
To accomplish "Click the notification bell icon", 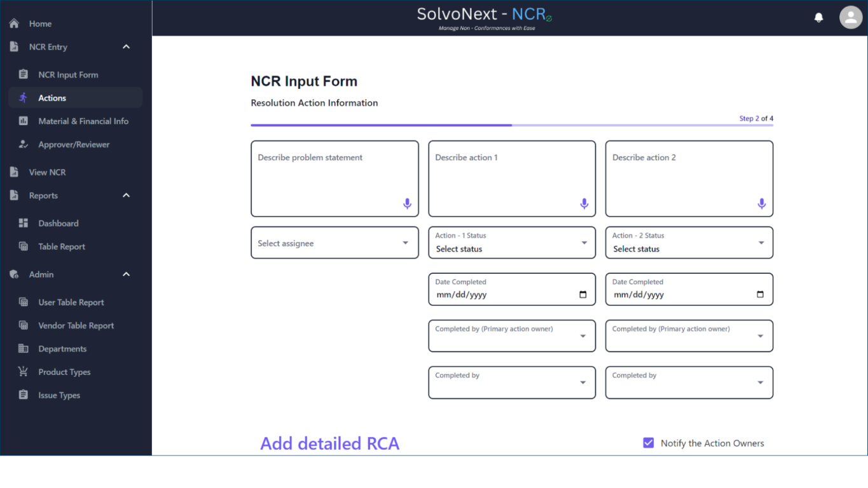I will [818, 18].
